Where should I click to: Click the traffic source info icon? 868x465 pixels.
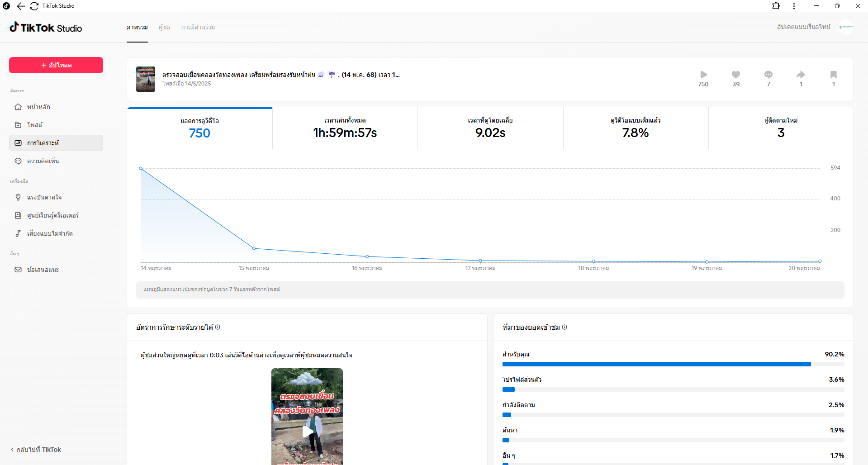(564, 327)
